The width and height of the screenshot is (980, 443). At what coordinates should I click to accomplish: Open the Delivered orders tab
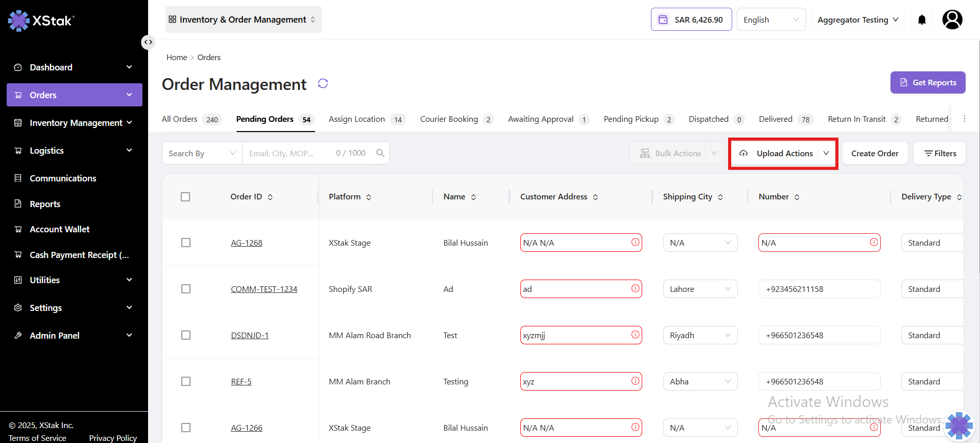tap(775, 119)
